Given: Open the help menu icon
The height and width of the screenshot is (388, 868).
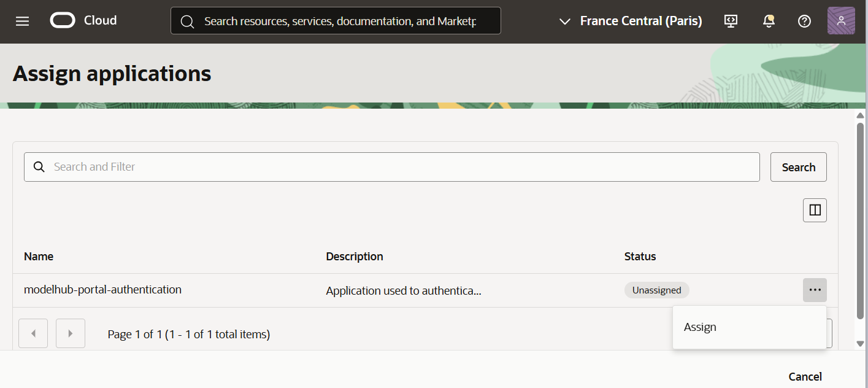Looking at the screenshot, I should tap(804, 20).
